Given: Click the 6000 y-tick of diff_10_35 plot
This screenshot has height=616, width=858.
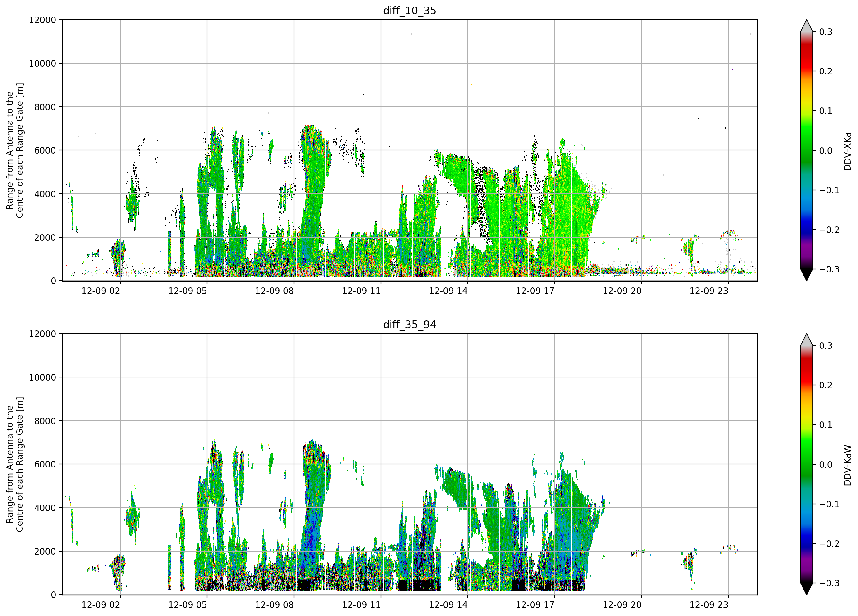Looking at the screenshot, I should pos(45,151).
